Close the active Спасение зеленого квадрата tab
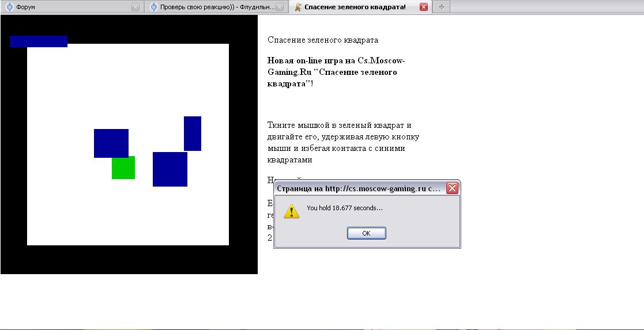The width and height of the screenshot is (644, 330). (x=424, y=7)
